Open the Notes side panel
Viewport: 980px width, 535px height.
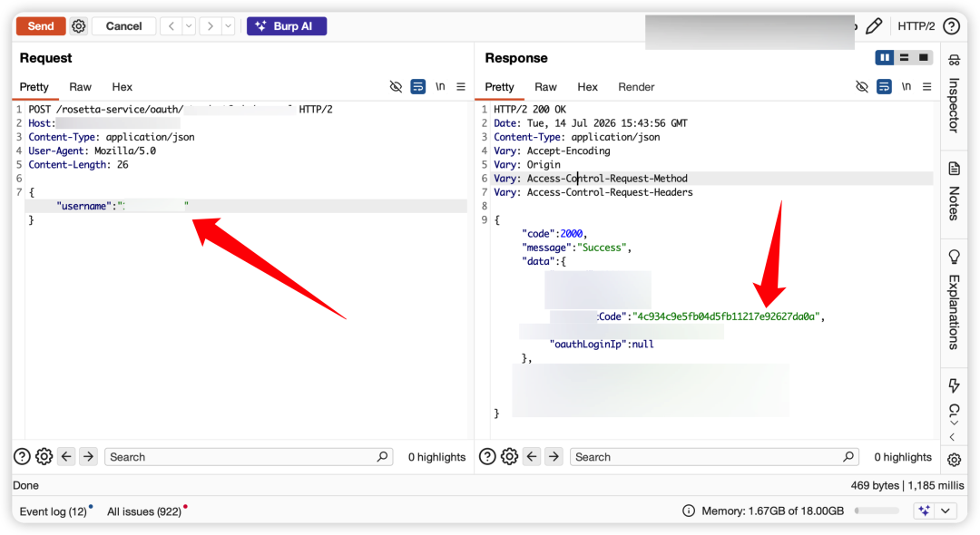click(x=954, y=191)
